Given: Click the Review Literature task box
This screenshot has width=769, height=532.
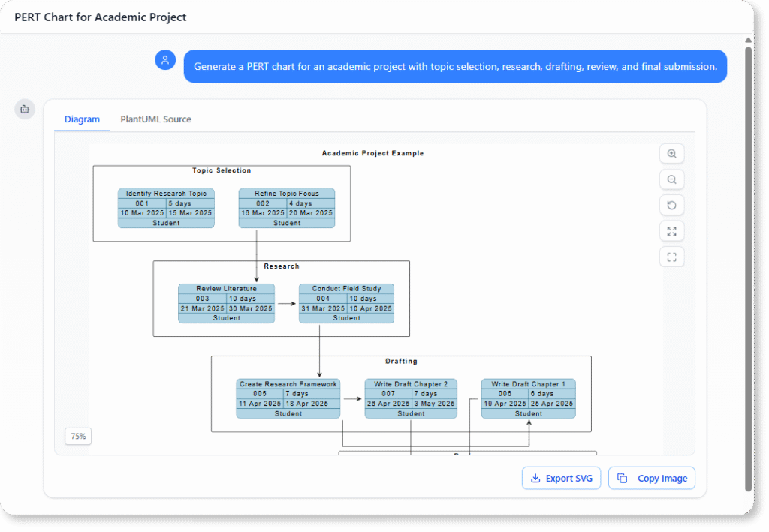Looking at the screenshot, I should 226,303.
